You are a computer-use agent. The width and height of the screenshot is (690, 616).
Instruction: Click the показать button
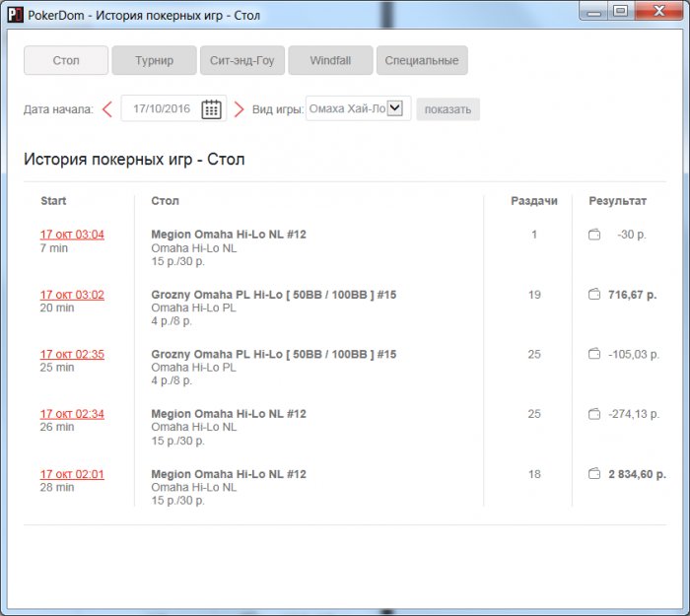[x=448, y=109]
